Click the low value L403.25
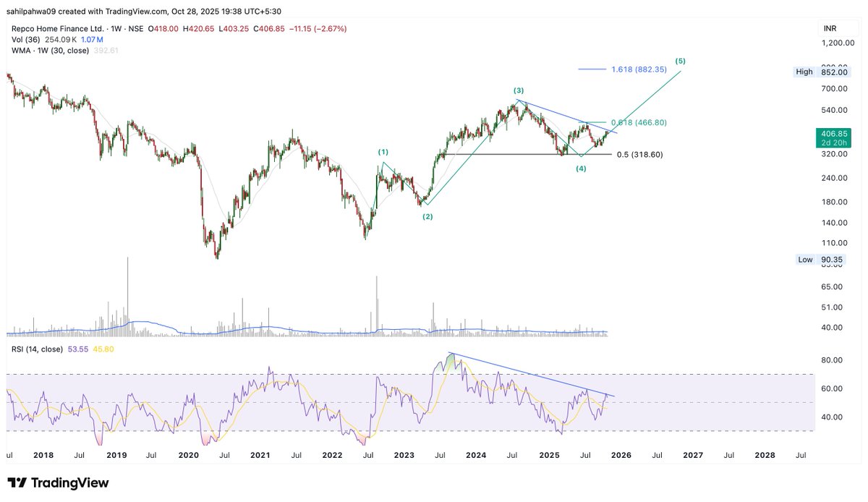868x502 pixels. pyautogui.click(x=235, y=29)
